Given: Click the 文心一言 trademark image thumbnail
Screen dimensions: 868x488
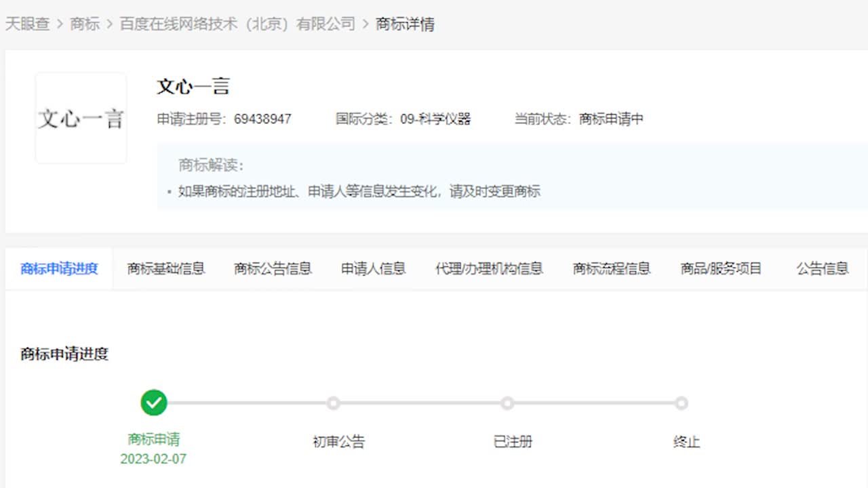Looking at the screenshot, I should (x=81, y=117).
